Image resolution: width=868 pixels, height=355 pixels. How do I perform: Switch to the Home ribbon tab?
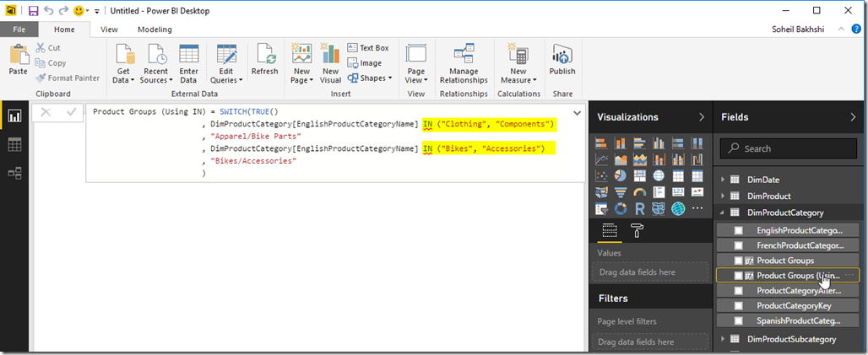pos(64,30)
